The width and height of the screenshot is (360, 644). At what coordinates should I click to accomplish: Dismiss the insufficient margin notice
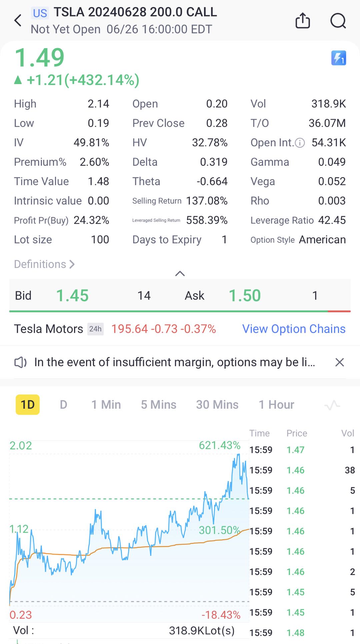pos(339,362)
